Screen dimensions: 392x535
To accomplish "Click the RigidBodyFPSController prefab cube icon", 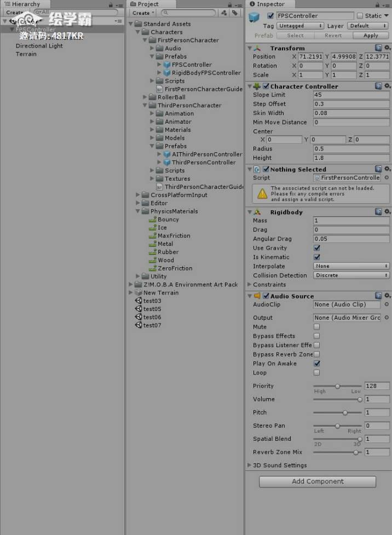I will [x=167, y=73].
